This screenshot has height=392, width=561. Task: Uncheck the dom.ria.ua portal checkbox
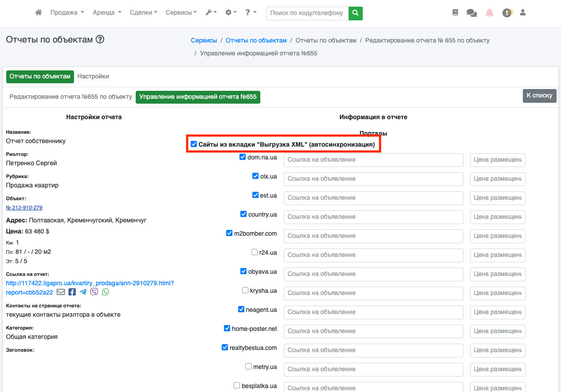point(243,157)
